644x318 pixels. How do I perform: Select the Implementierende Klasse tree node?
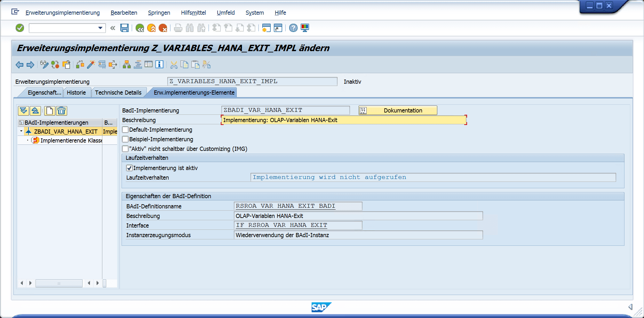tap(71, 141)
